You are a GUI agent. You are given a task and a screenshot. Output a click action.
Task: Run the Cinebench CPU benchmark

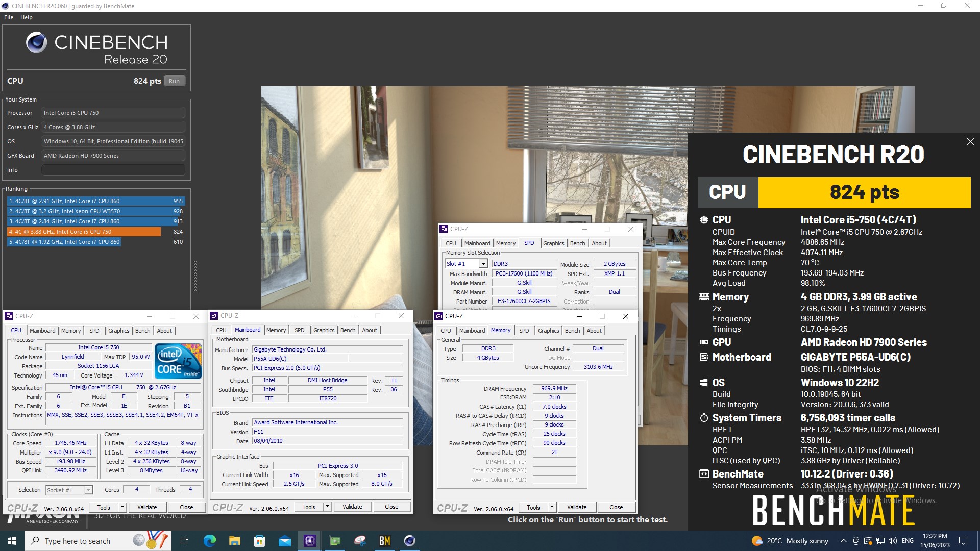click(x=174, y=81)
